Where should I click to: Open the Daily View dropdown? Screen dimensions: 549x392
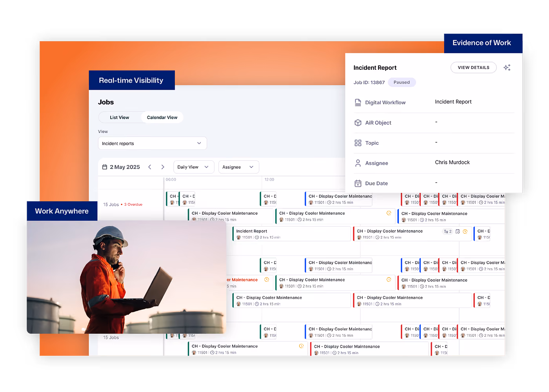(194, 167)
